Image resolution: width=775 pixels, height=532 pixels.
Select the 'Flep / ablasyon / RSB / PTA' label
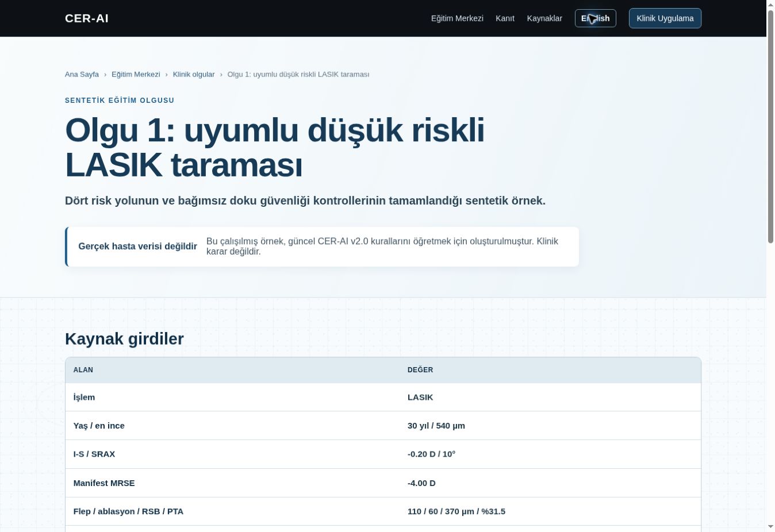128,511
